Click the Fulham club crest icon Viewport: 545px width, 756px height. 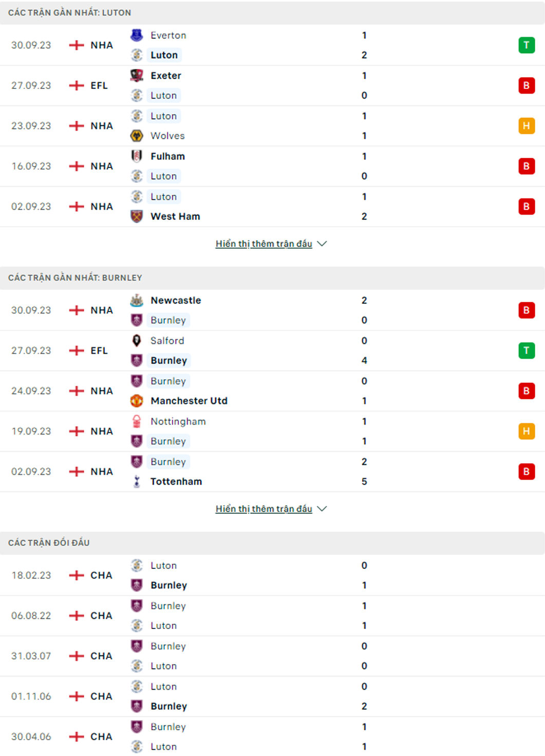click(137, 156)
